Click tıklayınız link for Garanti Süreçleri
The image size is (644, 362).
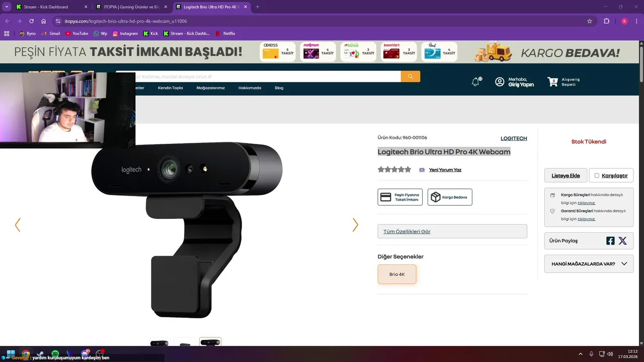586,219
